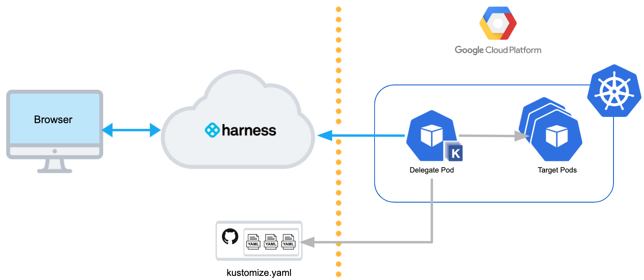Click the "Google Cloud Platform" text
The image size is (644, 280).
coord(498,50)
